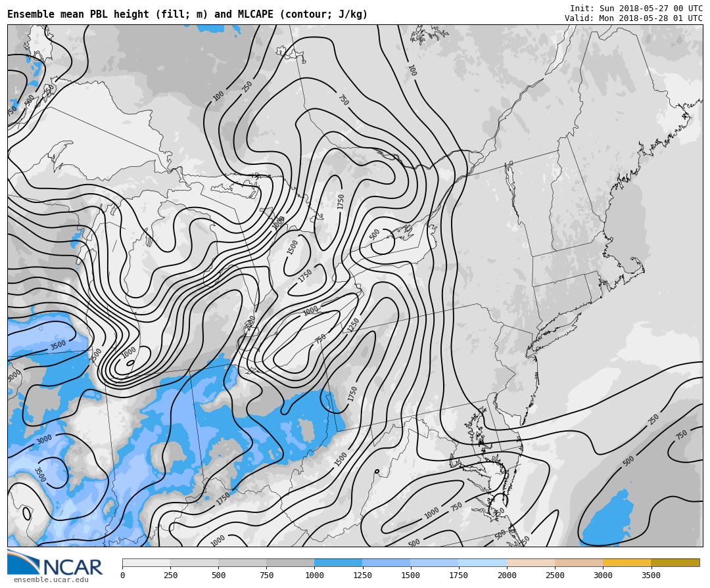
Task: Click the 1000 tick label on the color bar
Action: pos(314,576)
